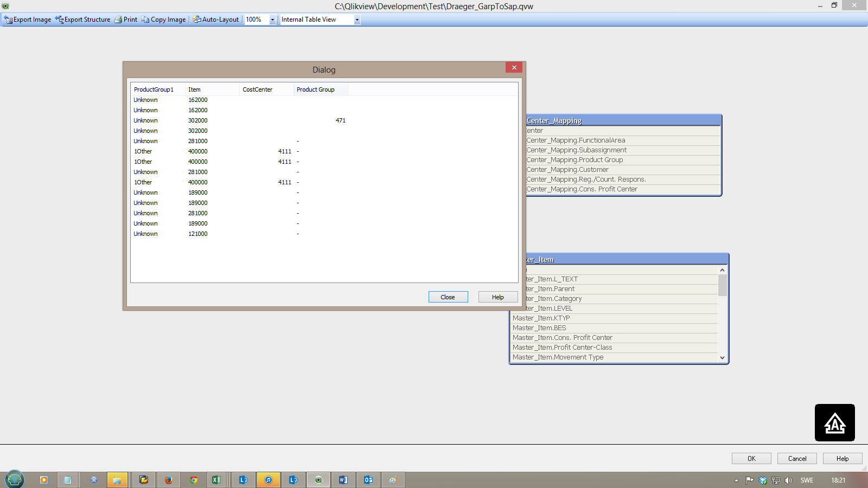The height and width of the screenshot is (488, 868).
Task: Open Firefox from the taskbar
Action: [169, 480]
